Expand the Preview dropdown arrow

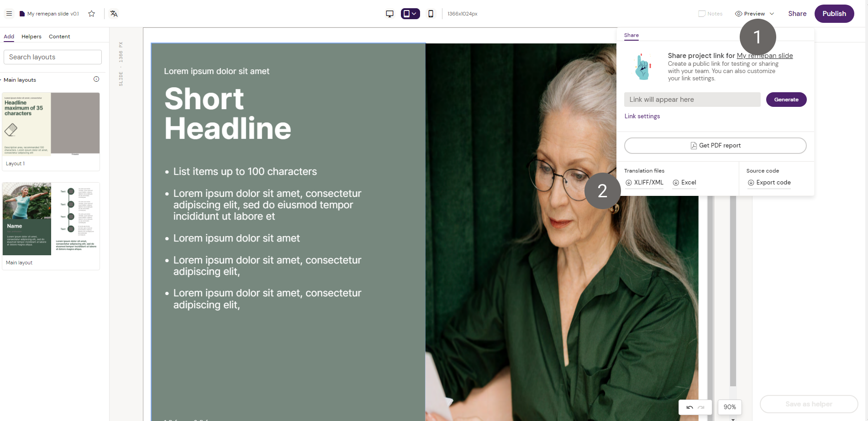point(772,14)
